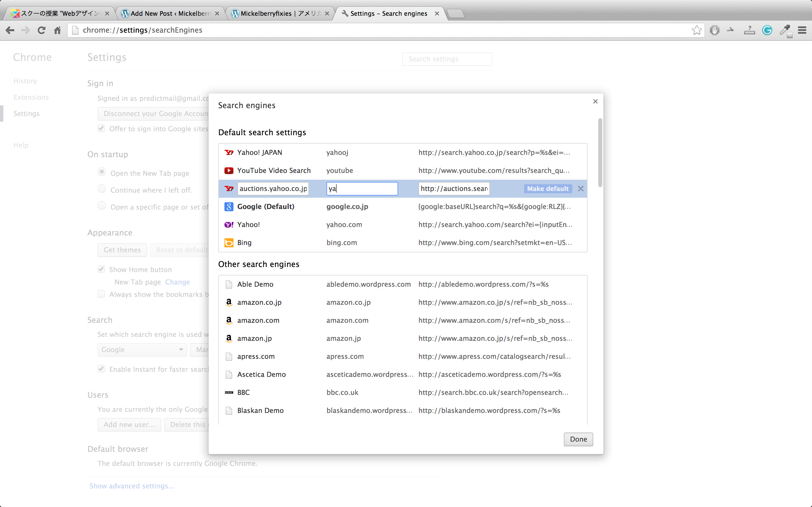Switch to the Mickelberryfixies tab

pos(280,14)
